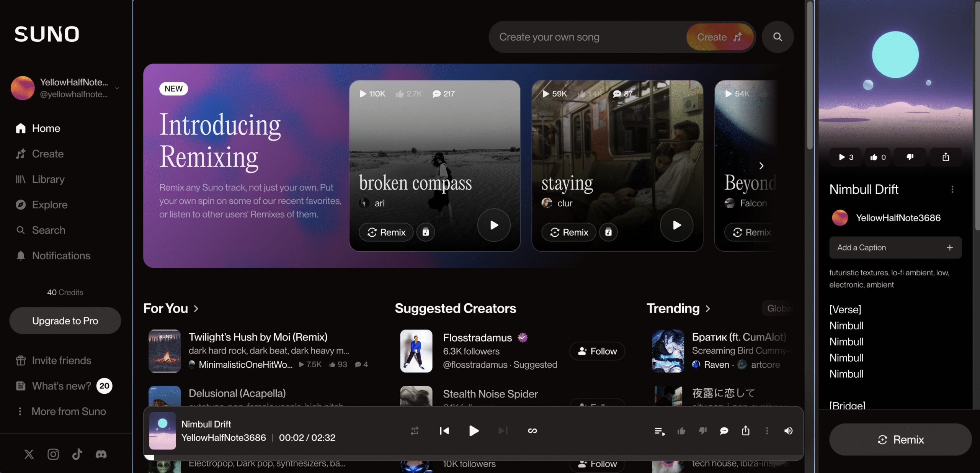Image resolution: width=980 pixels, height=473 pixels.
Task: Open comments from the player bar
Action: [724, 431]
